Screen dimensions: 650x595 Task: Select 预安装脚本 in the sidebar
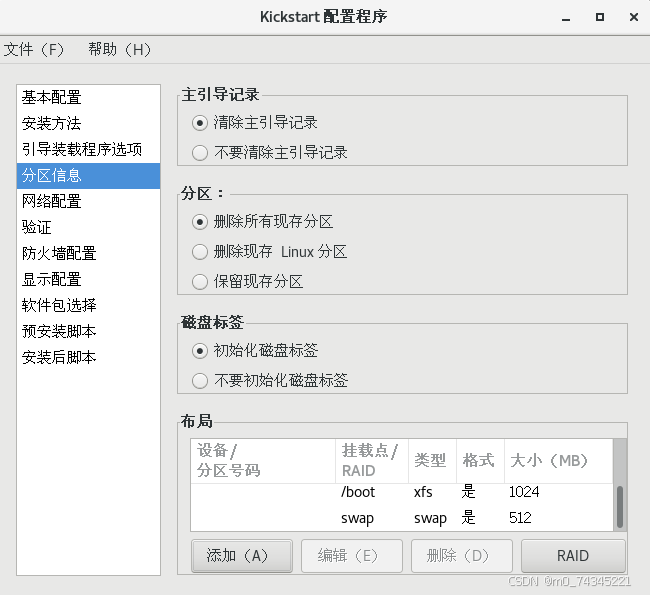(x=88, y=331)
